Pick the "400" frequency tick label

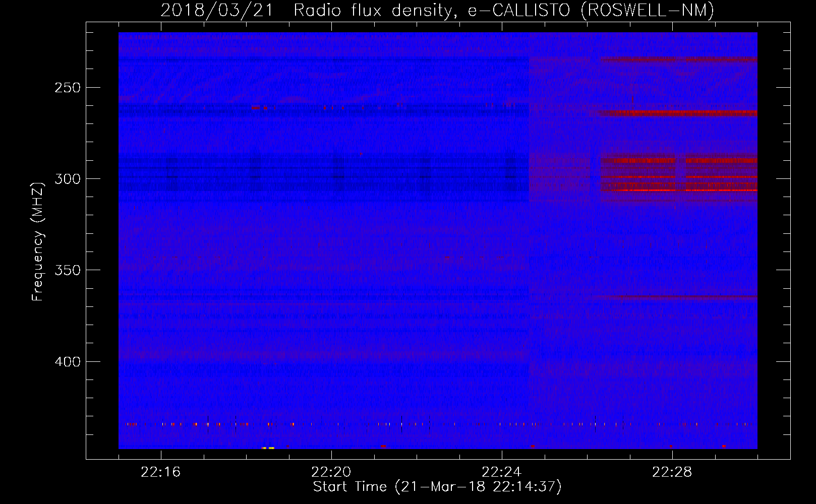point(68,362)
